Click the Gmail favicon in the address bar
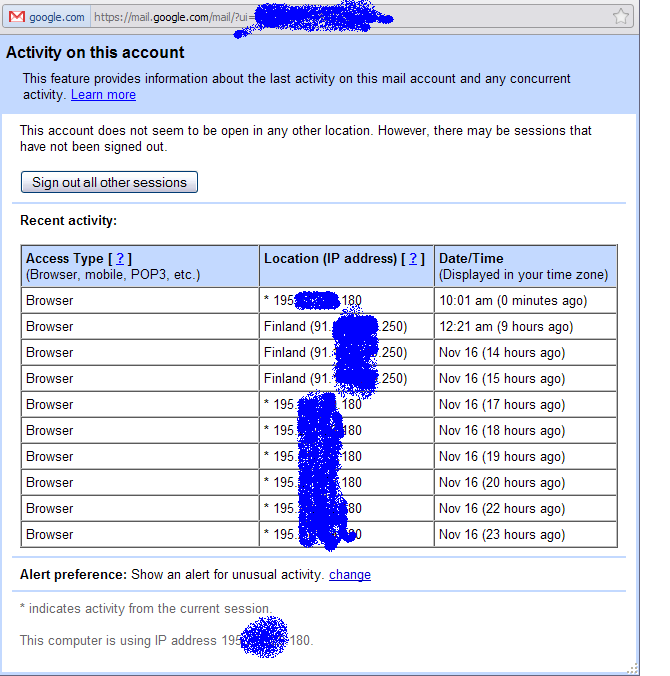The image size is (670, 676). tap(16, 17)
